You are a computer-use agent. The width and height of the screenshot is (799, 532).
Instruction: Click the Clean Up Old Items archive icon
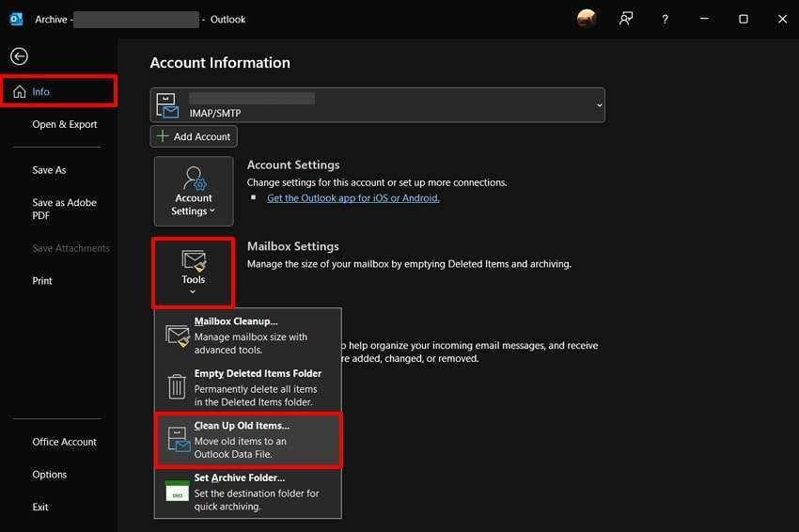click(x=179, y=439)
